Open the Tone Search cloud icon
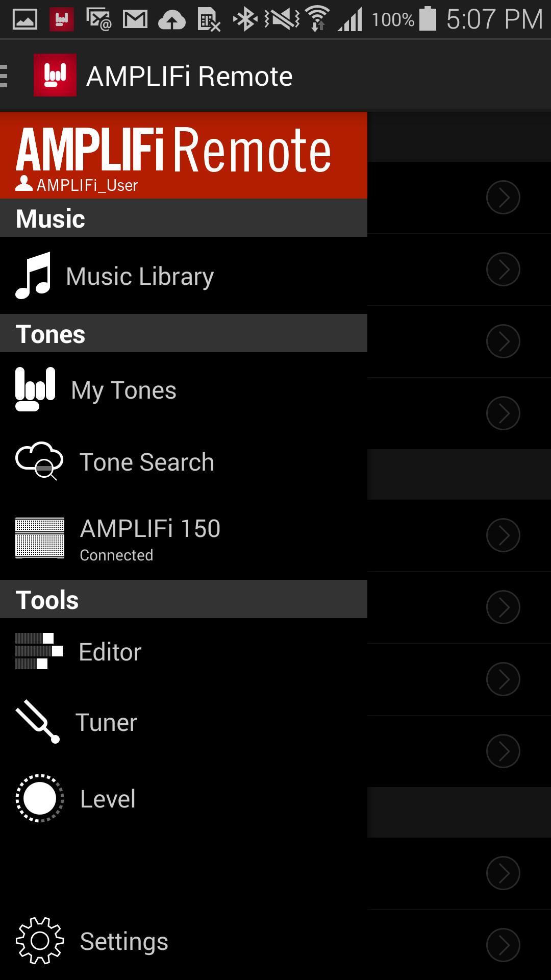This screenshot has height=980, width=551. click(39, 461)
